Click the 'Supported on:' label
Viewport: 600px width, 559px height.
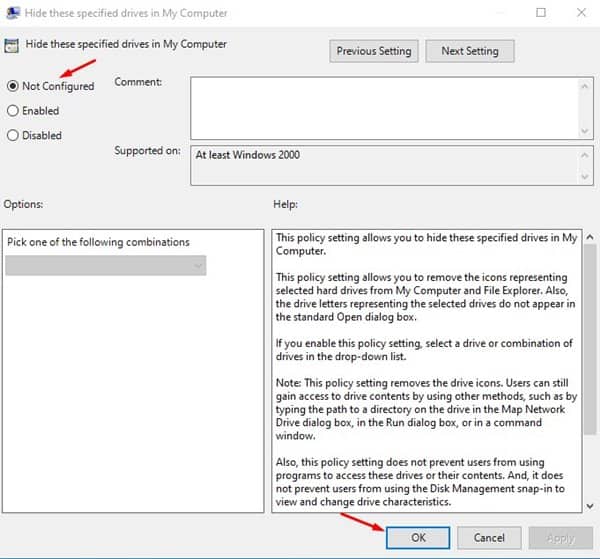147,151
